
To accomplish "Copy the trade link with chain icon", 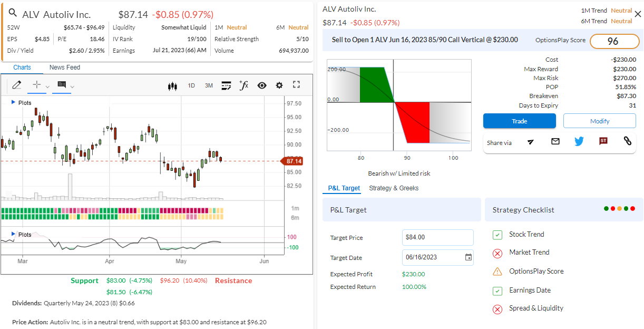I will 627,141.
